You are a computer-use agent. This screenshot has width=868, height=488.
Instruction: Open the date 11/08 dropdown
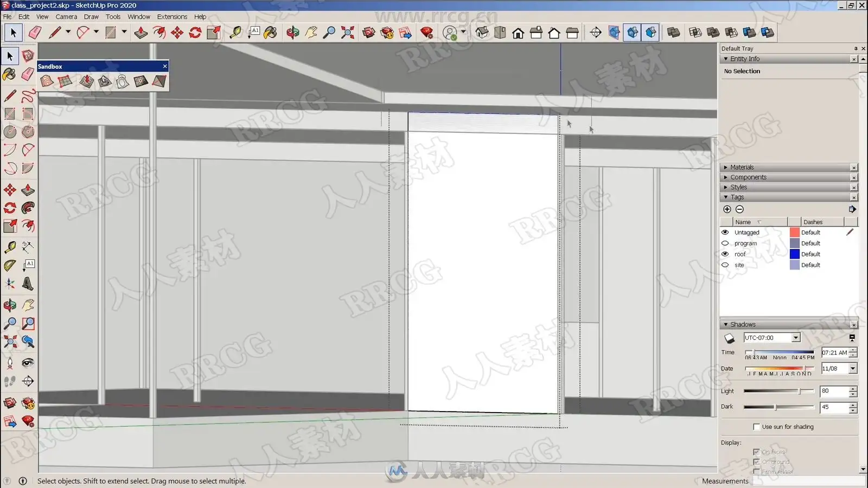853,369
